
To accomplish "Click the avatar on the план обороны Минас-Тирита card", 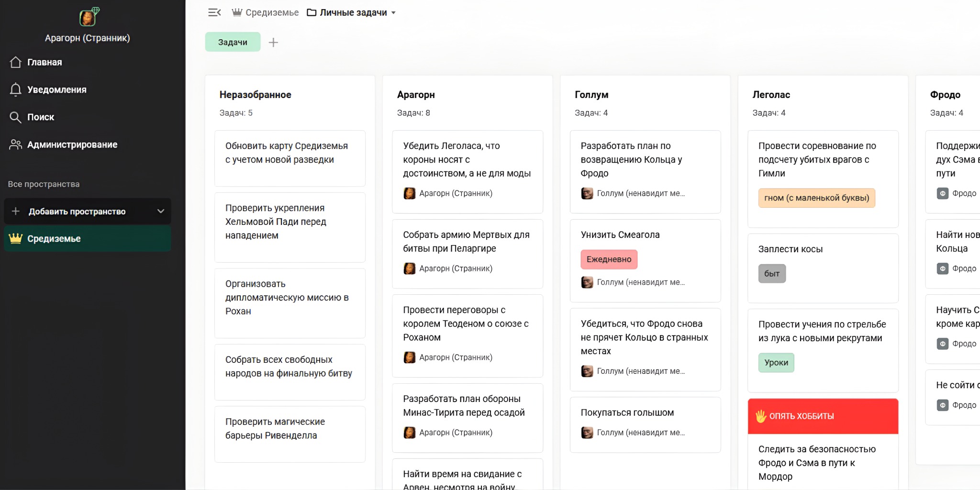I will click(x=409, y=433).
